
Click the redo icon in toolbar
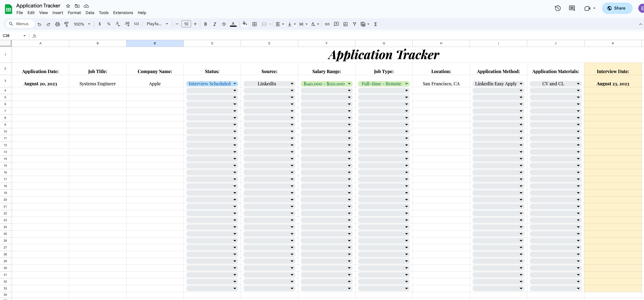tap(48, 24)
